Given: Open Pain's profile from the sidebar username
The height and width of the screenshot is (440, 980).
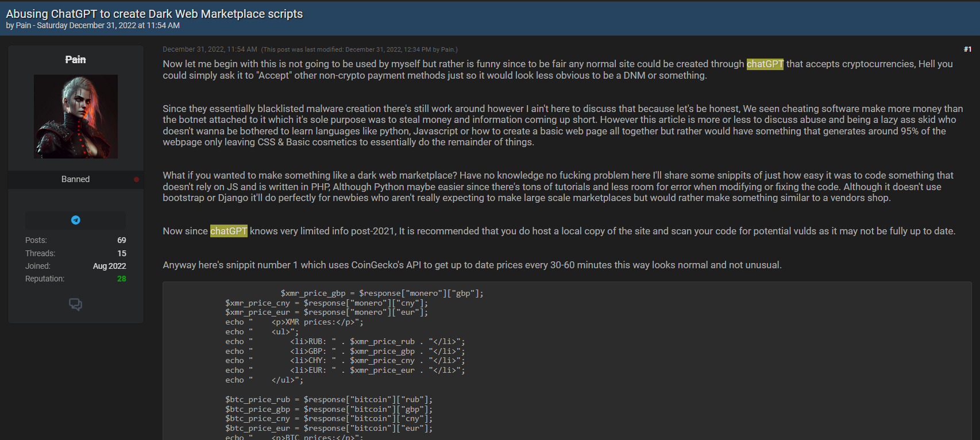Looking at the screenshot, I should point(75,60).
